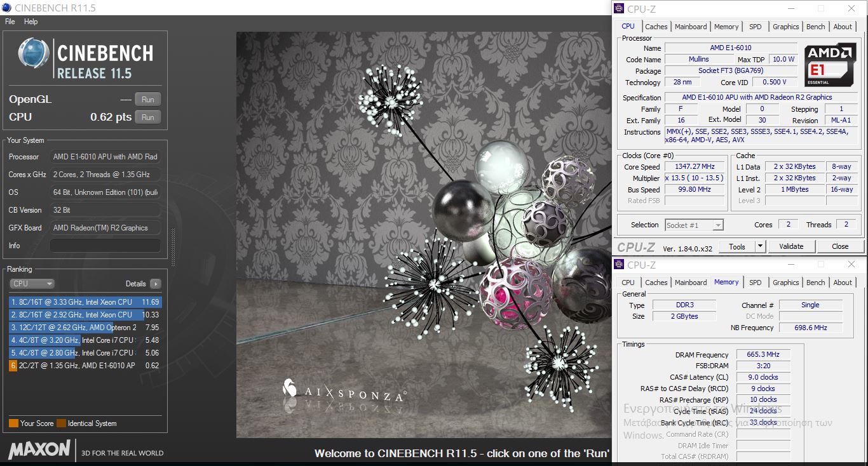Click the Details arrow button in Ranking
This screenshot has height=466, width=868.
point(156,284)
